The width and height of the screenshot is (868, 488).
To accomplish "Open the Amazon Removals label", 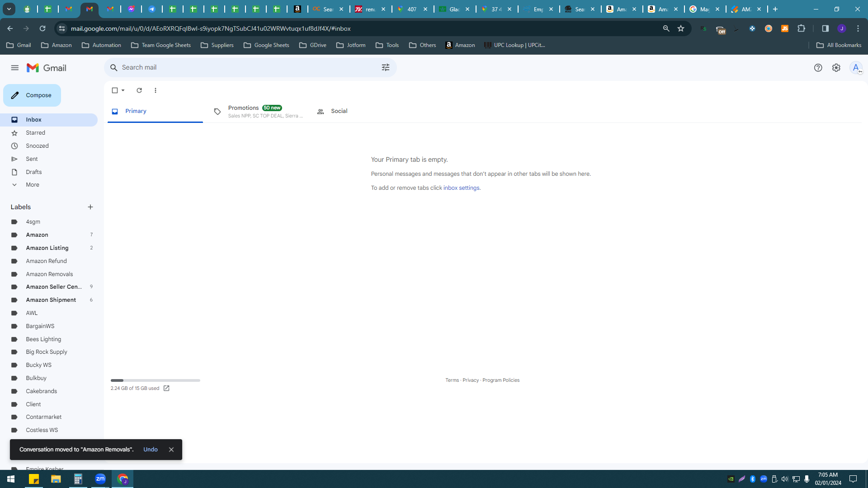I will tap(49, 274).
